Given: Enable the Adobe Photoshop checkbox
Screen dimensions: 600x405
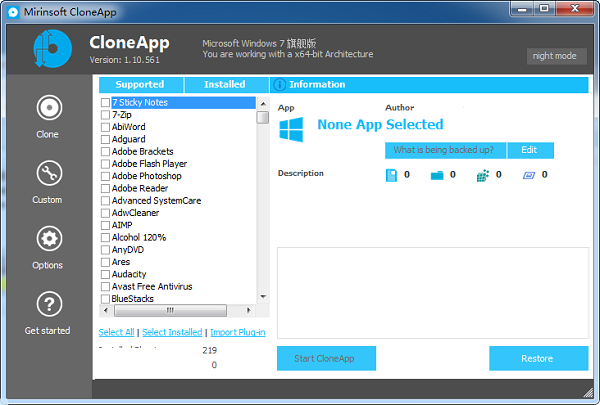Looking at the screenshot, I should [105, 176].
